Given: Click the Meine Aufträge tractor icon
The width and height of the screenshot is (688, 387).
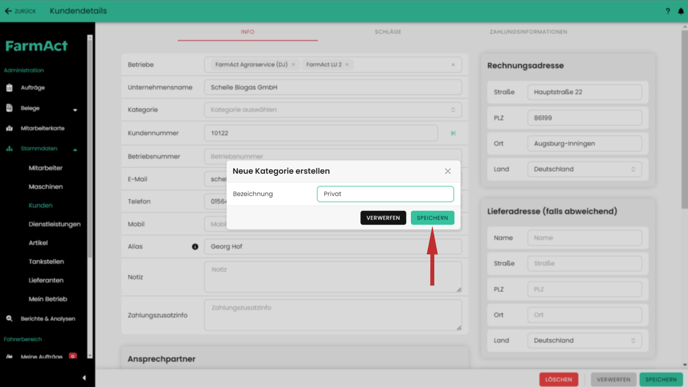Looking at the screenshot, I should 9,357.
